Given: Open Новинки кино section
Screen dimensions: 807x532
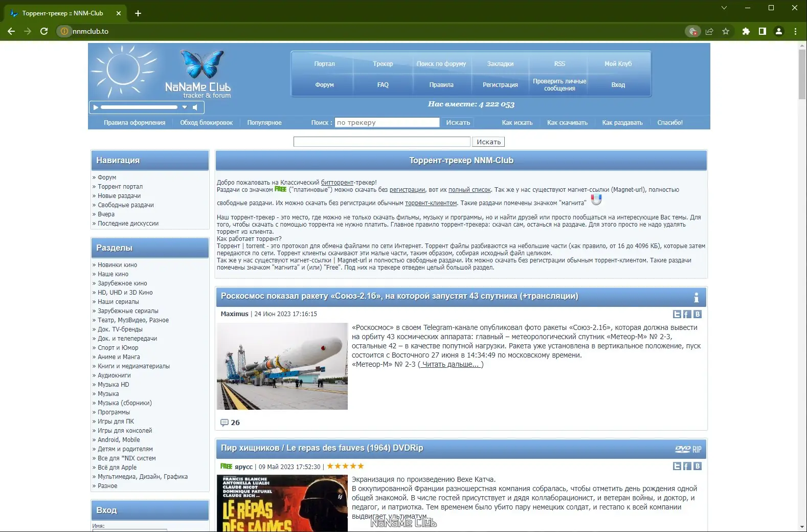Looking at the screenshot, I should (118, 265).
